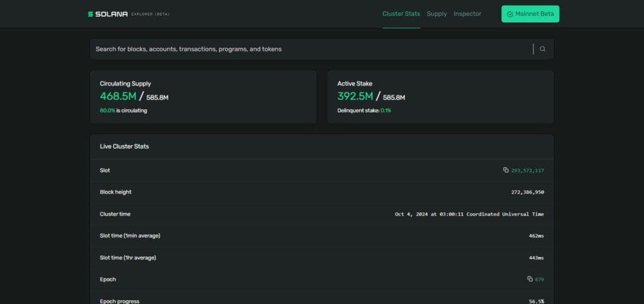Viewport: 644px width, 304px height.
Task: Click the Delinquent stake 0.1% text
Action: [x=364, y=111]
